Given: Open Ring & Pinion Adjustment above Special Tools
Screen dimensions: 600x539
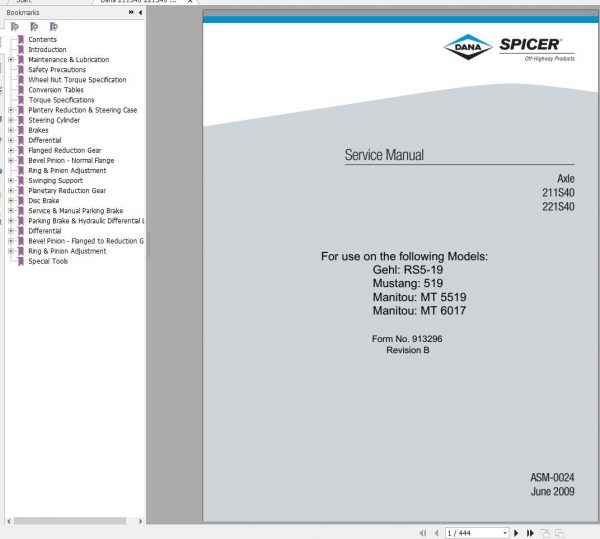Looking at the screenshot, I should tap(67, 251).
